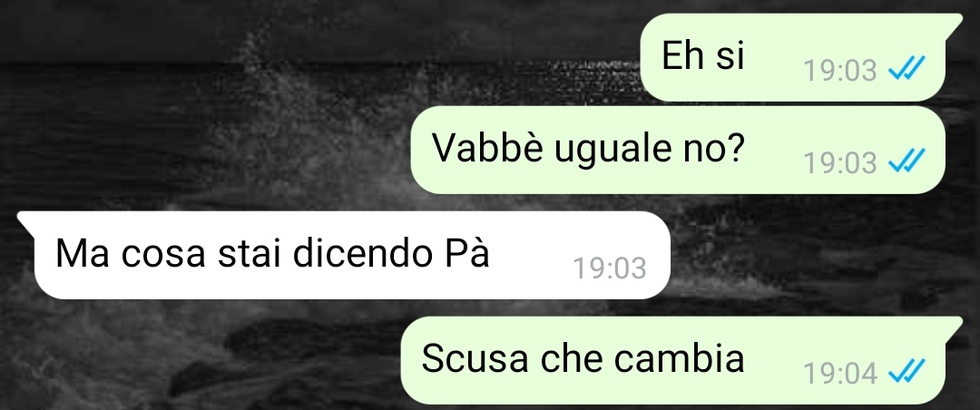The width and height of the screenshot is (980, 410).
Task: Click the word "cambia" in last message
Action: click(x=679, y=359)
